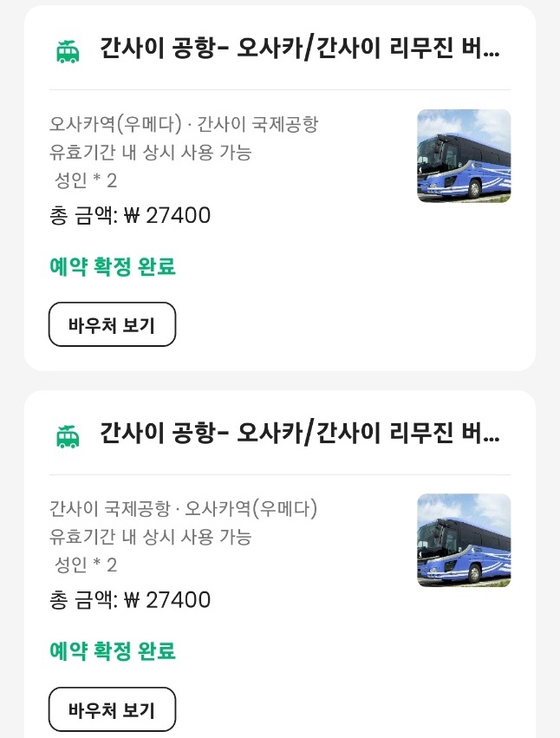Tap 총 금액 ₩ 27400 in the second card

click(x=131, y=599)
